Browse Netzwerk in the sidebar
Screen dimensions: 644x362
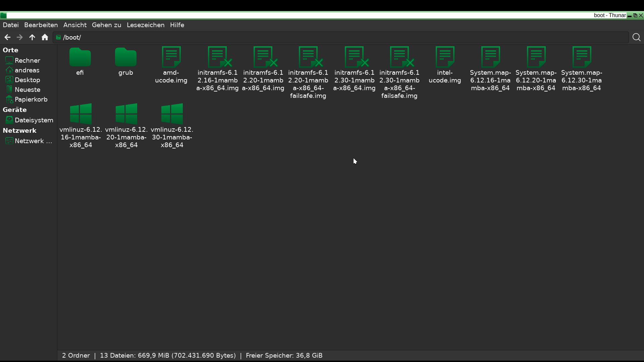pyautogui.click(x=33, y=141)
